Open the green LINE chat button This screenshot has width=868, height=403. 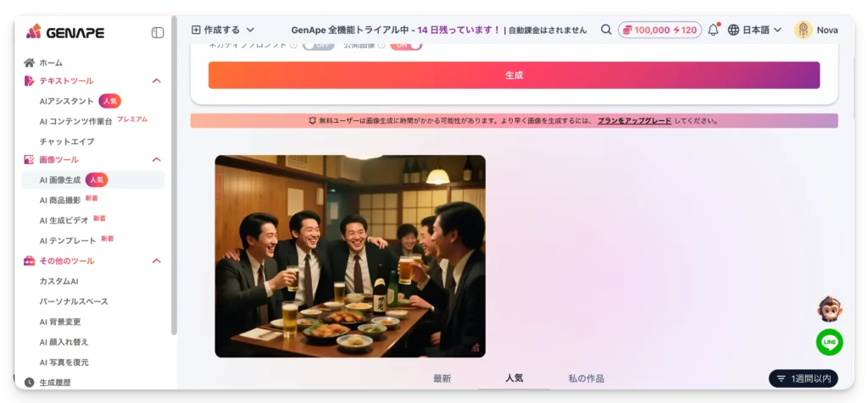(x=829, y=342)
